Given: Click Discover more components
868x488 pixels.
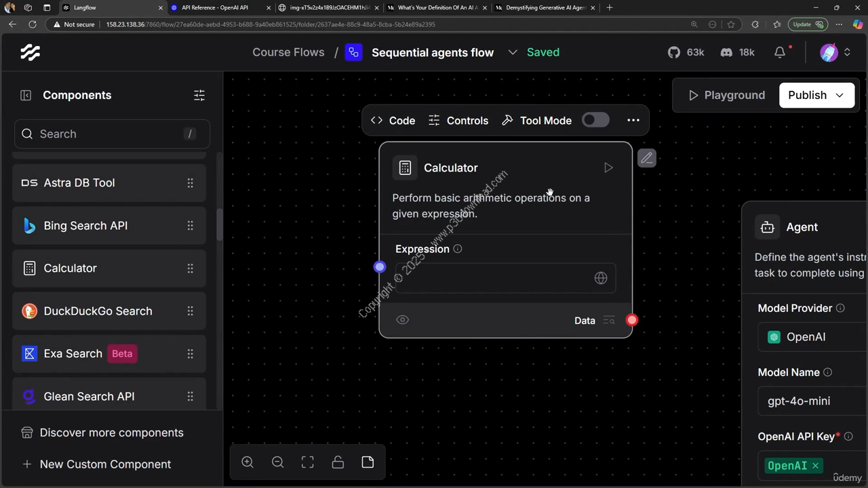Looking at the screenshot, I should [x=102, y=432].
